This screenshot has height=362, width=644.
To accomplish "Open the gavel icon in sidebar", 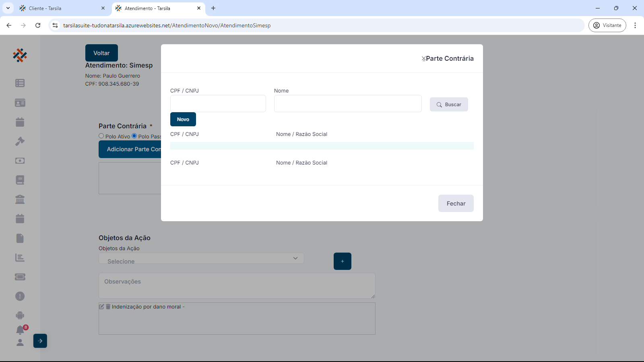I will click(20, 142).
